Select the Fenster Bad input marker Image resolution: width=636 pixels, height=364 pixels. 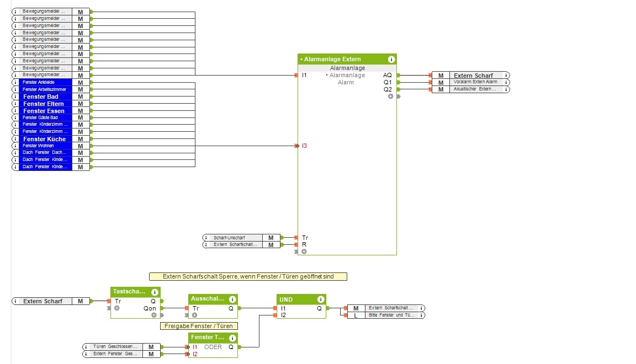point(51,97)
